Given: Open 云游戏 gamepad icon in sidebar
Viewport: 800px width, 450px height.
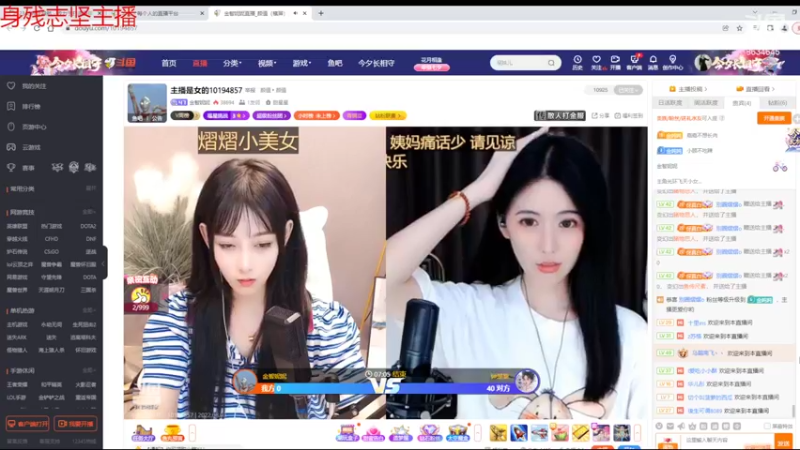Looking at the screenshot, I should coord(11,147).
